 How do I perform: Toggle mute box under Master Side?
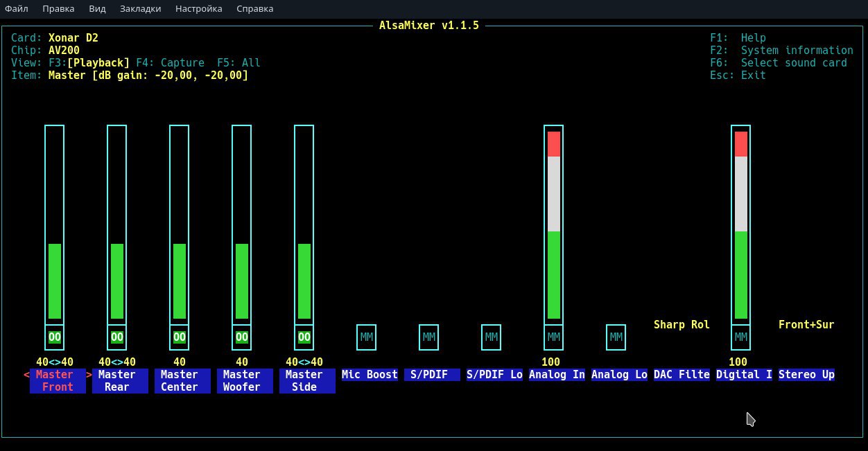pyautogui.click(x=304, y=337)
